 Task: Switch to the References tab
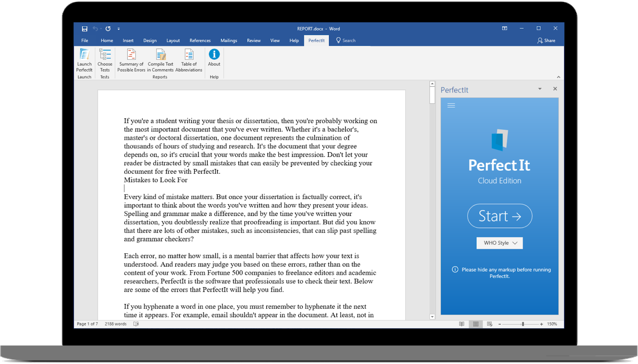click(x=200, y=41)
